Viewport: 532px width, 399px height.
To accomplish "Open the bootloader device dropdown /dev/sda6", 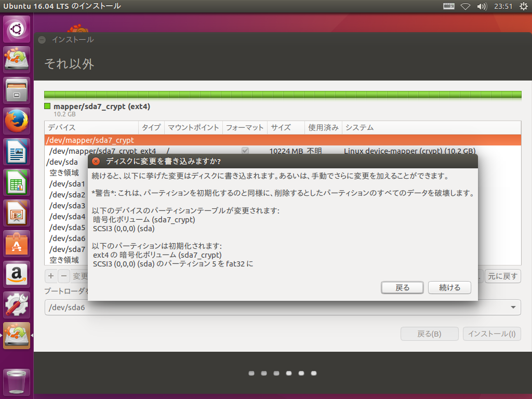I will click(x=283, y=308).
